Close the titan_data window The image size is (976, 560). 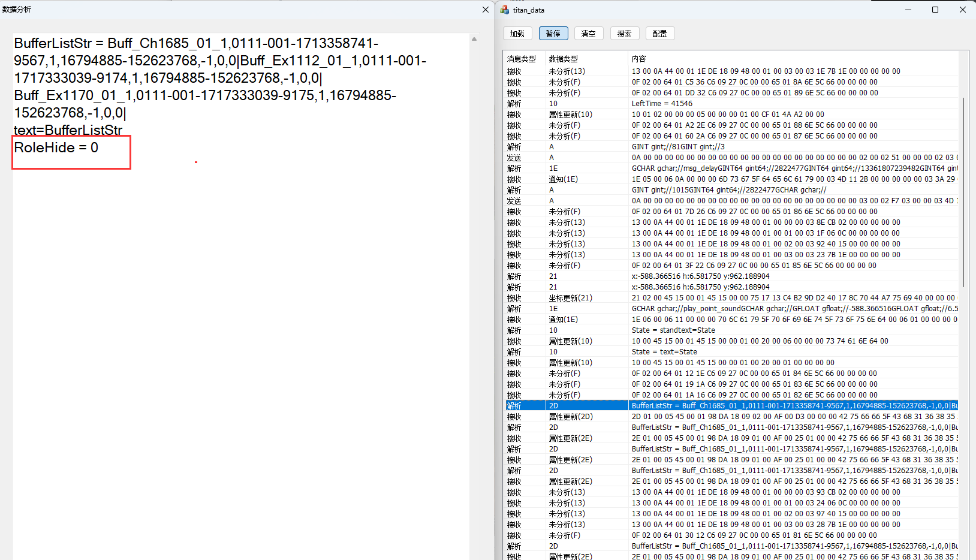coord(963,10)
